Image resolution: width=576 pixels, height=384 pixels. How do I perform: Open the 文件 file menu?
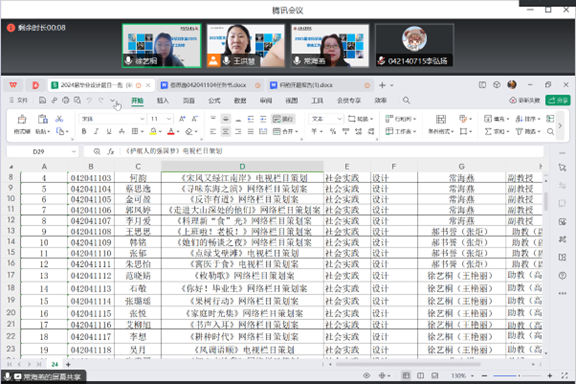tap(19, 100)
